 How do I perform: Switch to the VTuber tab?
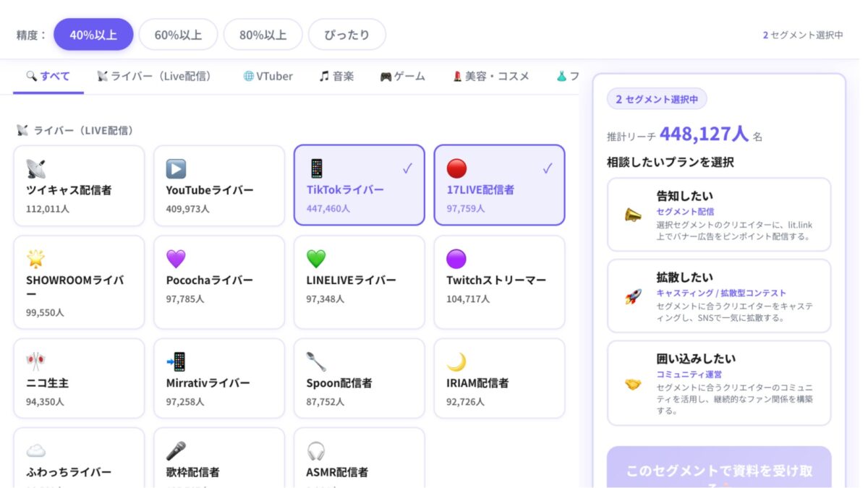coord(267,75)
